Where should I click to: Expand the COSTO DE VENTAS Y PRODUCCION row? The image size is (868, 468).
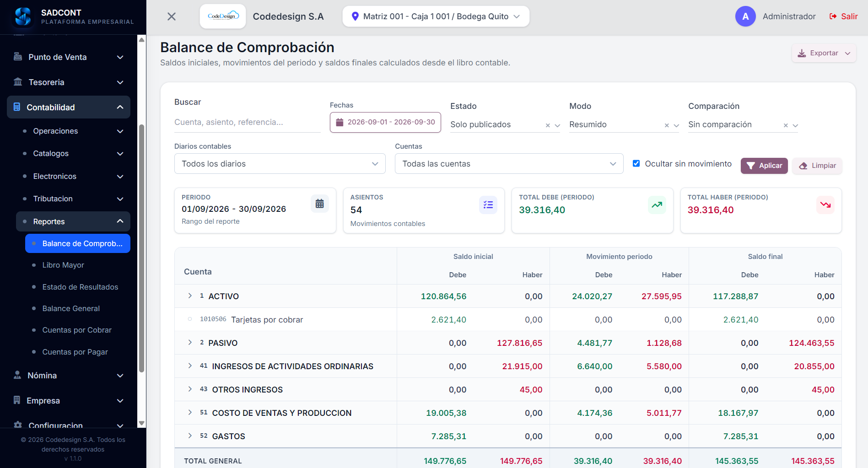(x=190, y=413)
